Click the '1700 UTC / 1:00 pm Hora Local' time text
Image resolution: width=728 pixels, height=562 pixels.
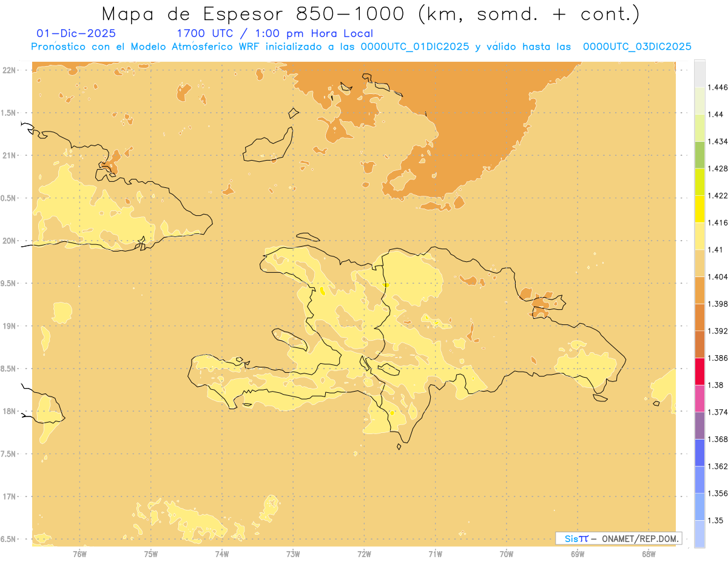coord(275,34)
